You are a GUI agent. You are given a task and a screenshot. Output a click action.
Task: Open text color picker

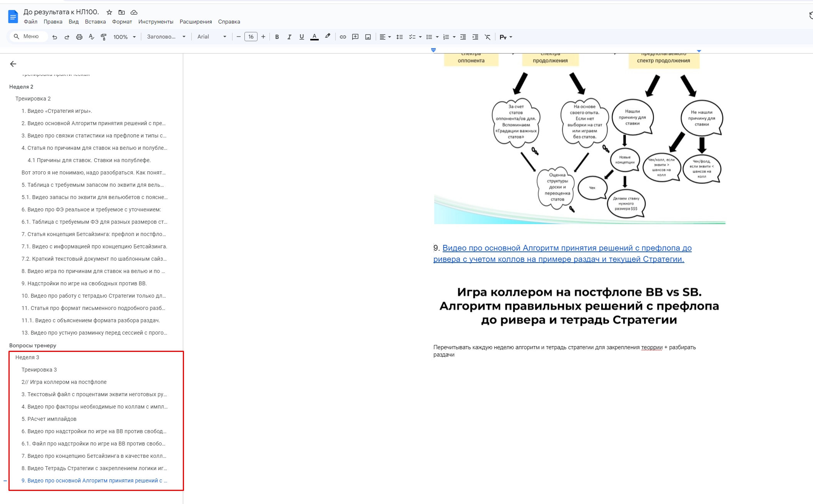[x=314, y=37]
